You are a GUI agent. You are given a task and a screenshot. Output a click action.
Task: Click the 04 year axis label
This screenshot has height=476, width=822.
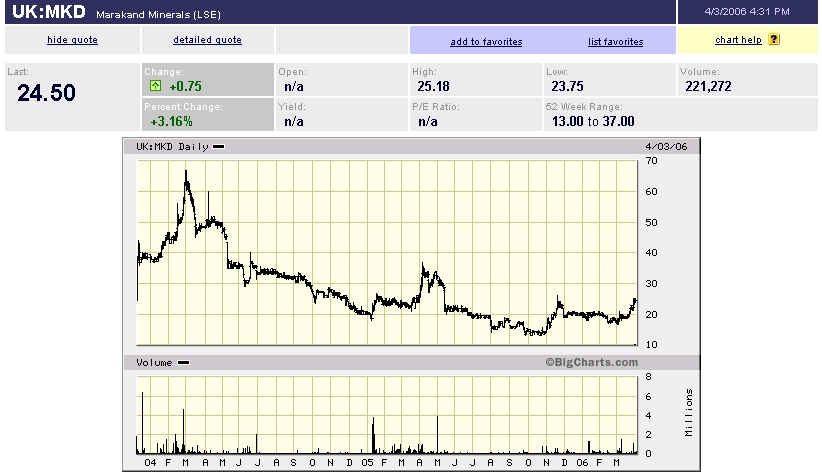point(150,462)
